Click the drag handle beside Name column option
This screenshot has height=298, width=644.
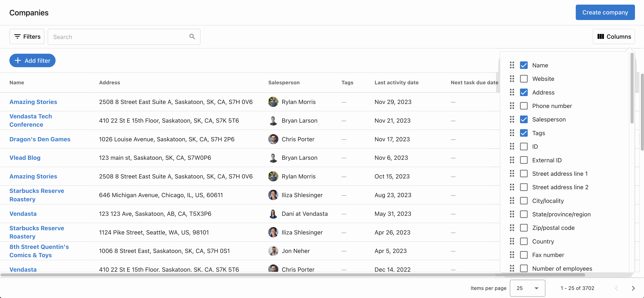(x=512, y=65)
